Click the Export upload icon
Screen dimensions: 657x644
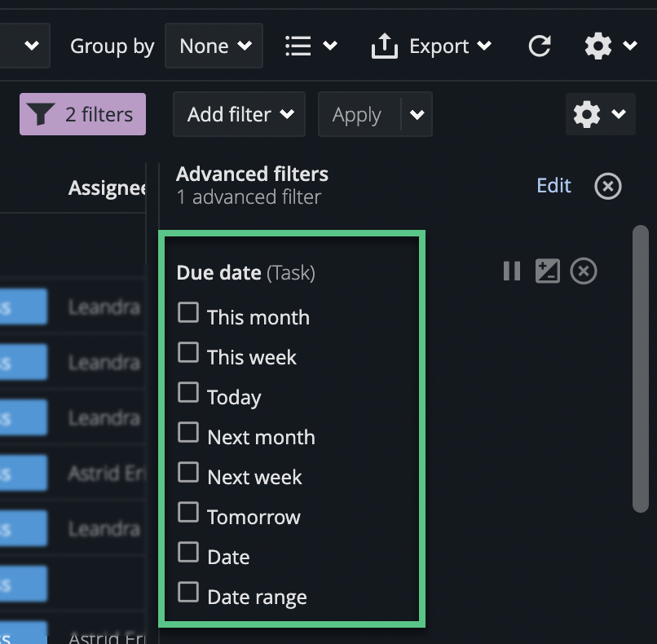(x=384, y=46)
